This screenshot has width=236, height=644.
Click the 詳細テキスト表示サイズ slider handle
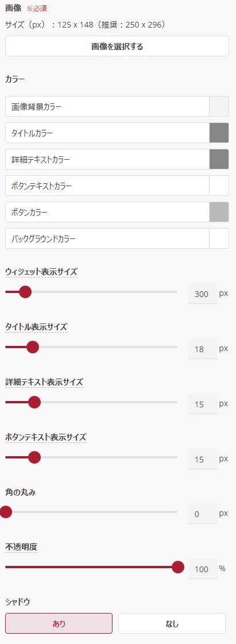tap(34, 402)
